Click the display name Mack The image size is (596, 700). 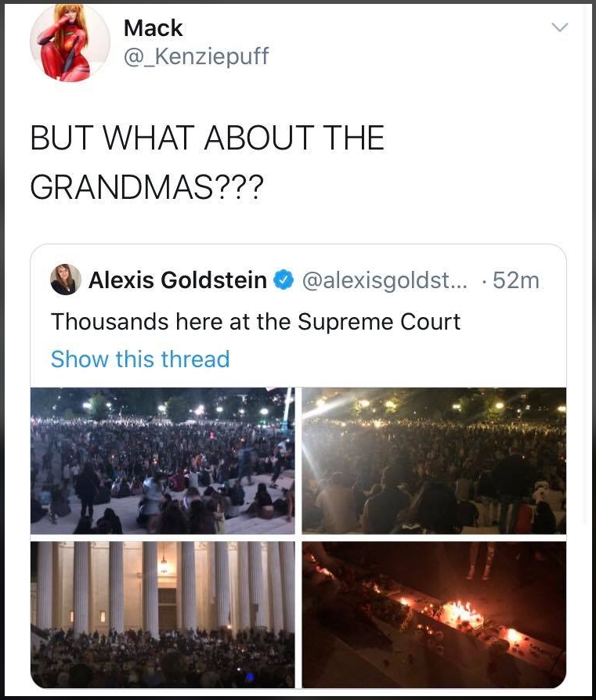154,28
